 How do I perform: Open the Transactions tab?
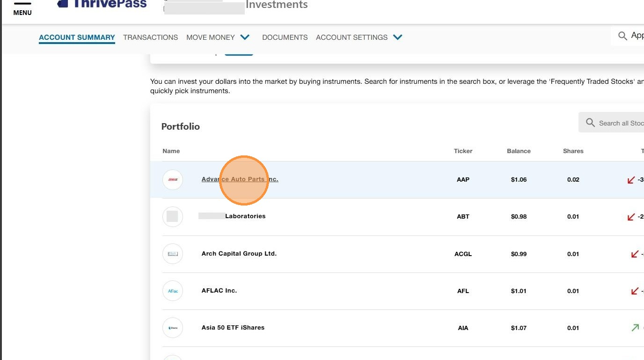151,37
